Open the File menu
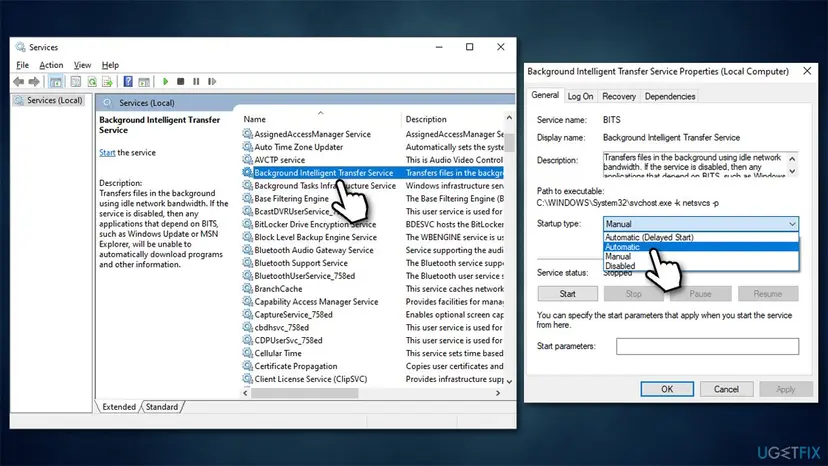Viewport: 828px width, 466px height. coord(23,65)
